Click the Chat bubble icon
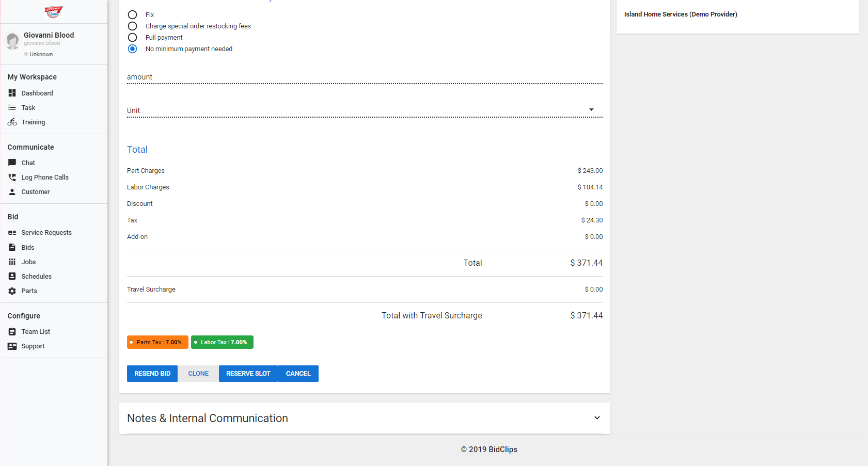The width and height of the screenshot is (868, 466). (12, 163)
